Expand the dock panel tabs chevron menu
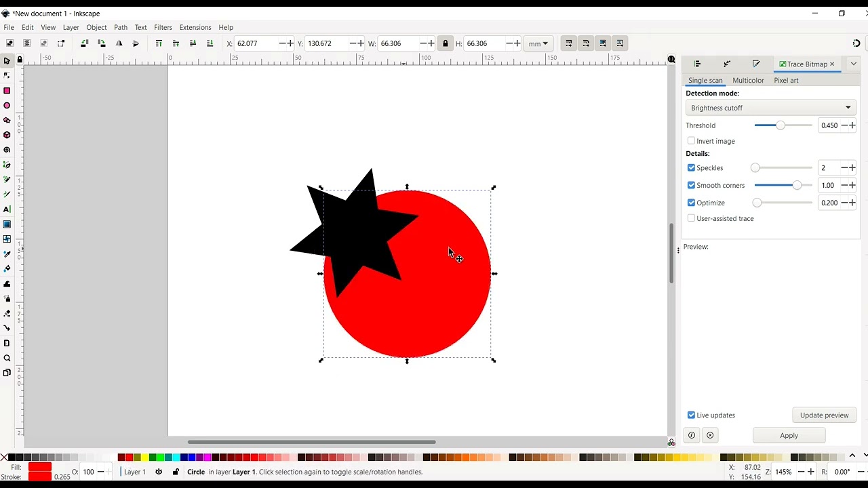The height and width of the screenshot is (488, 868). click(x=853, y=64)
